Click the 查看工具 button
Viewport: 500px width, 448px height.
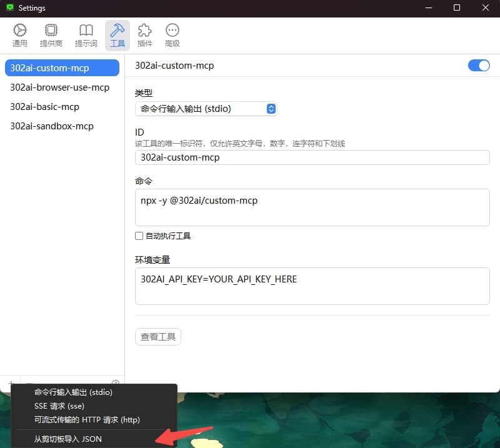click(158, 337)
